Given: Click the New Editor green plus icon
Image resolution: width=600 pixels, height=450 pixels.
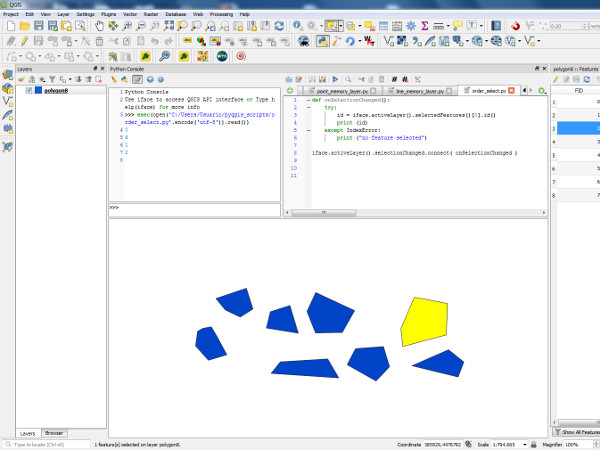Looking at the screenshot, I should [x=290, y=91].
